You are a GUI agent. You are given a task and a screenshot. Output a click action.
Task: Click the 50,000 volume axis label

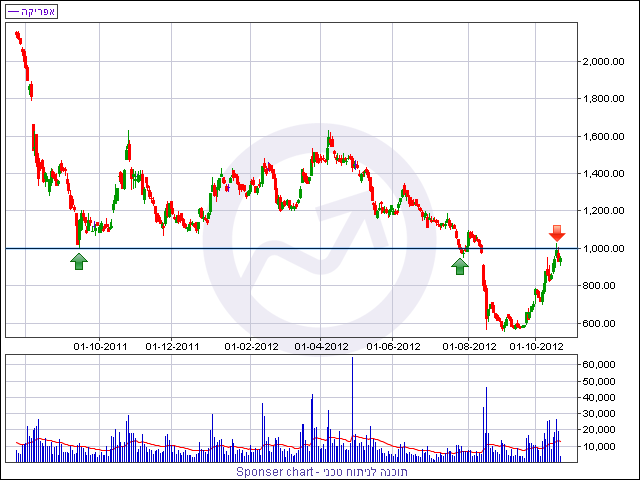pyautogui.click(x=599, y=381)
